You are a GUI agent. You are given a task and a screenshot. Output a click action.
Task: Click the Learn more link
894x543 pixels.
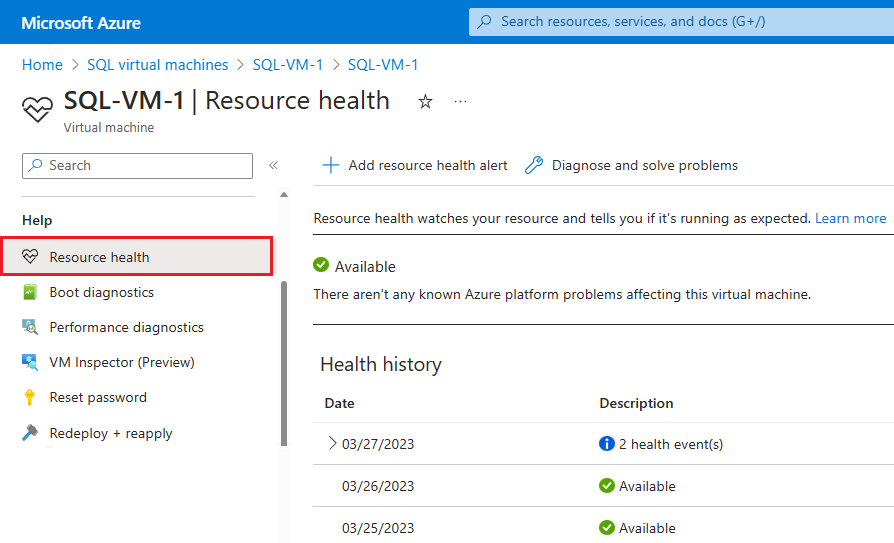coord(850,219)
